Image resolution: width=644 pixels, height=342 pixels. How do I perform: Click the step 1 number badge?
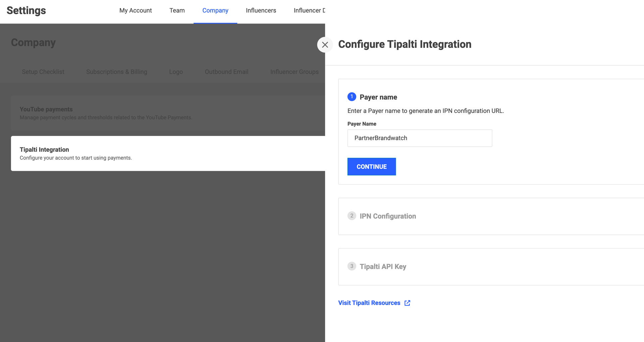pyautogui.click(x=352, y=97)
